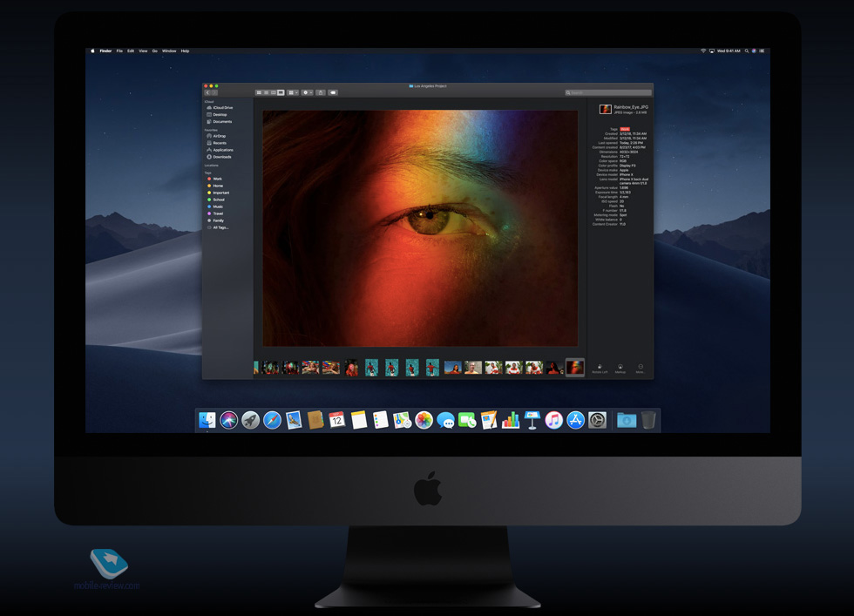Open the Markup tool

(x=620, y=368)
